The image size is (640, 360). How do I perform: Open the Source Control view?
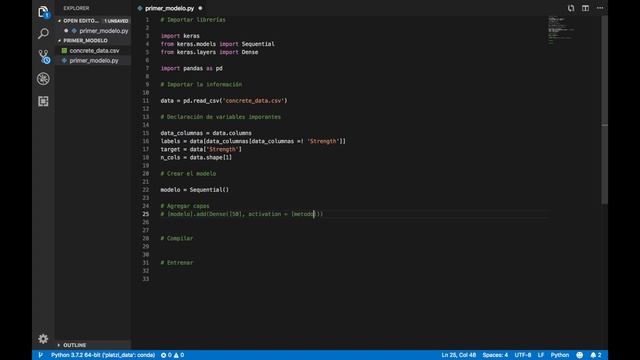[44, 56]
